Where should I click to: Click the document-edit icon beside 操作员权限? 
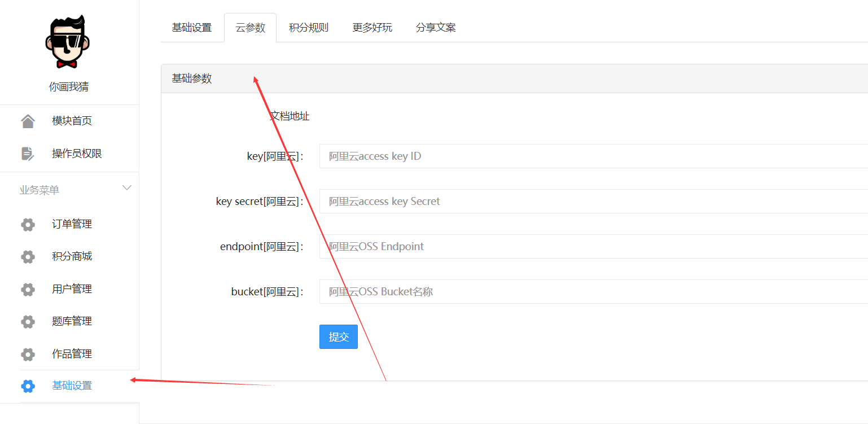point(28,154)
